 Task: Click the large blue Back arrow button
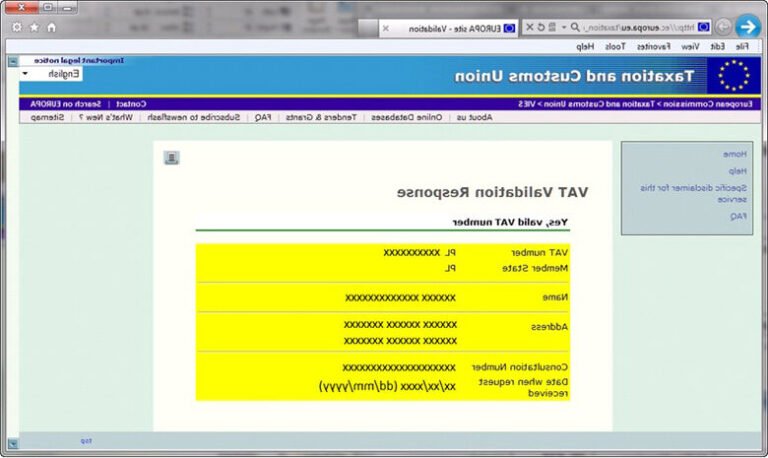(x=748, y=27)
